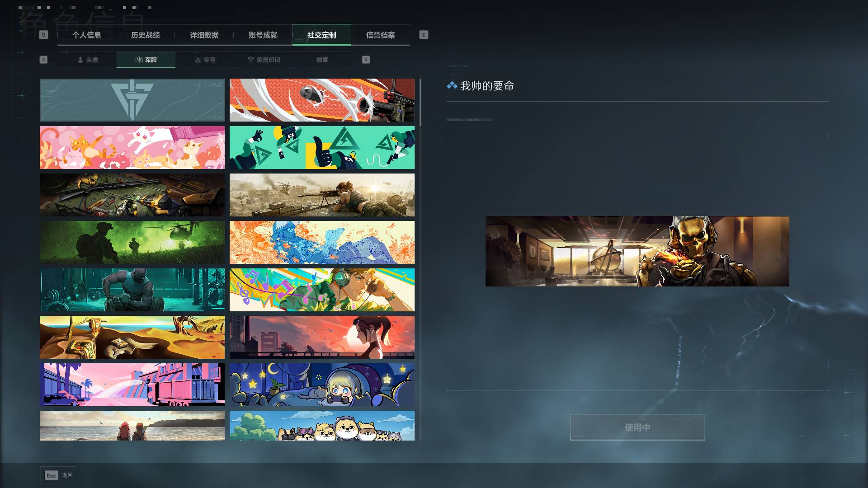868x488 pixels.
Task: Open the 个人信息 tab
Action: click(x=86, y=35)
